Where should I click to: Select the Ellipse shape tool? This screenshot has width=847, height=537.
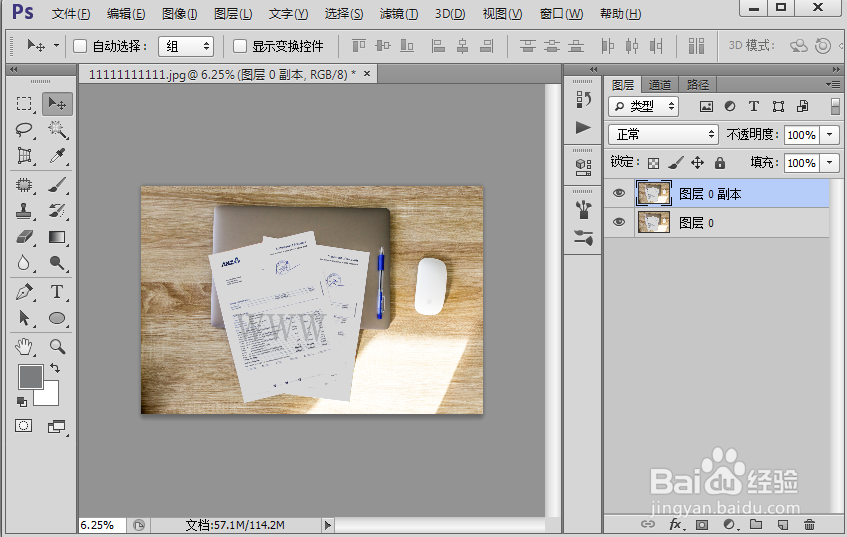tap(57, 318)
